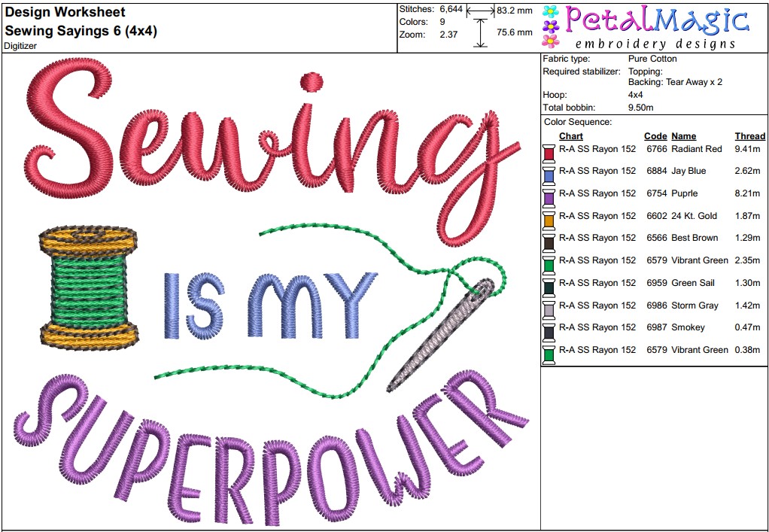Select the 'Design Worksheet' title
The image size is (769, 532).
tap(65, 12)
